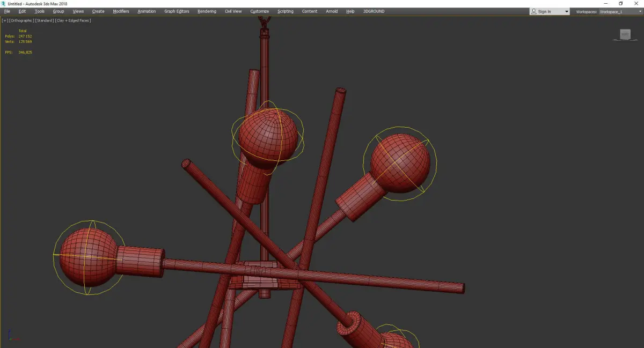Open the Workspaces selector showing Workspace_1

(x=620, y=11)
